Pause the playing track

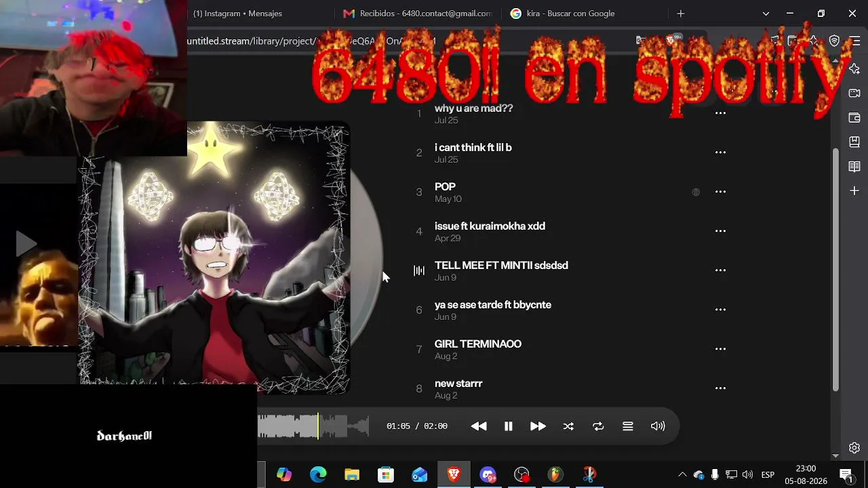click(508, 426)
